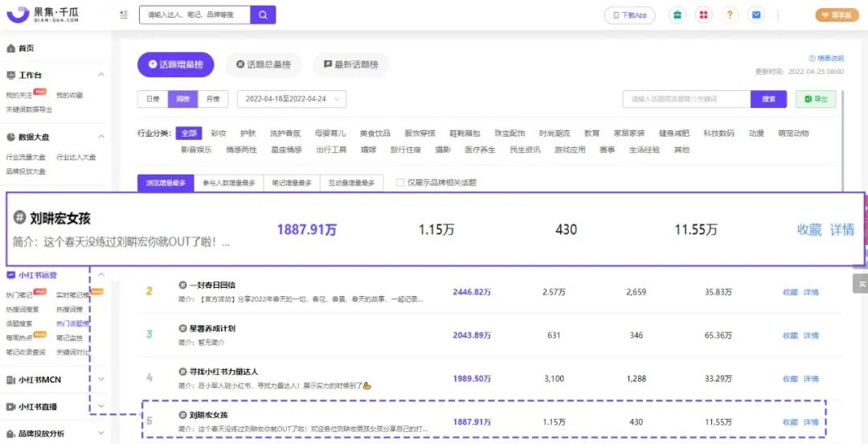The height and width of the screenshot is (444, 868).
Task: Click the 小红书直播 video camera icon
Action: click(10, 407)
